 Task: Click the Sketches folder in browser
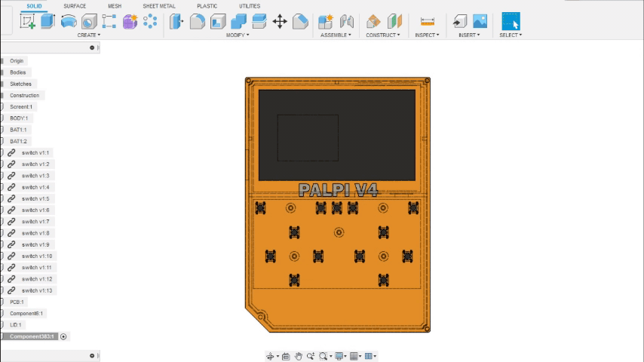(20, 84)
